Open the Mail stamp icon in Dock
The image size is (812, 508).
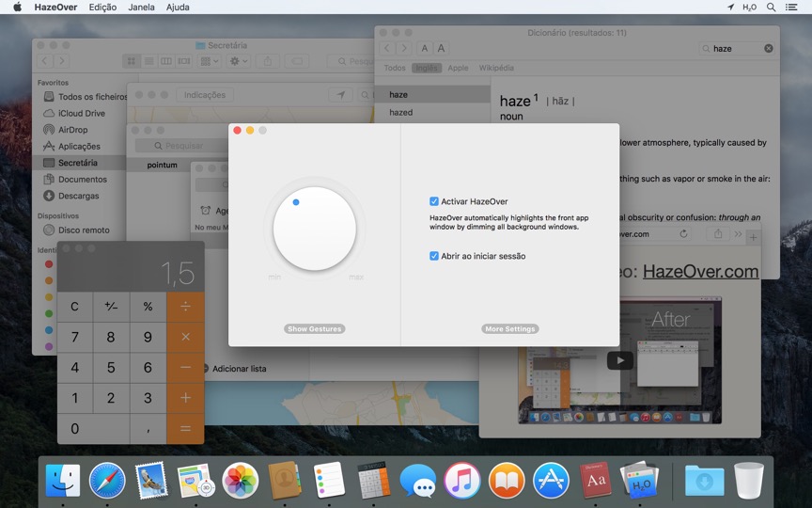pyautogui.click(x=151, y=481)
